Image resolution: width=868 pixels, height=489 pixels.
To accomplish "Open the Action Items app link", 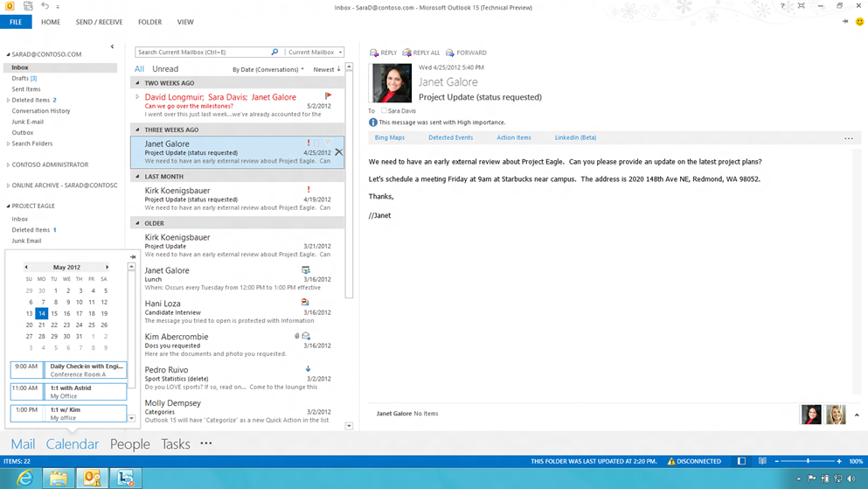I will pyautogui.click(x=514, y=137).
